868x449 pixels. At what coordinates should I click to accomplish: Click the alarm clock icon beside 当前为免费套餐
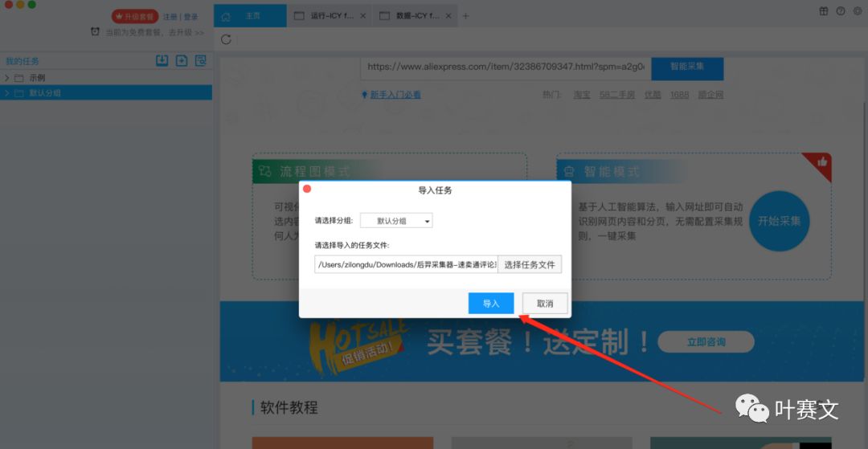coord(95,32)
